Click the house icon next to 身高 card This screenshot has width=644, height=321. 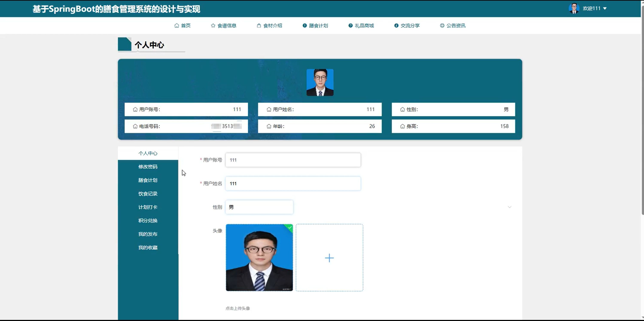point(402,126)
